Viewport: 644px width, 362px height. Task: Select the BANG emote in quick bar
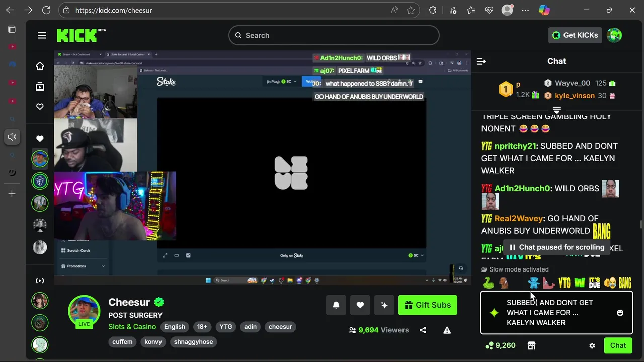(x=625, y=283)
